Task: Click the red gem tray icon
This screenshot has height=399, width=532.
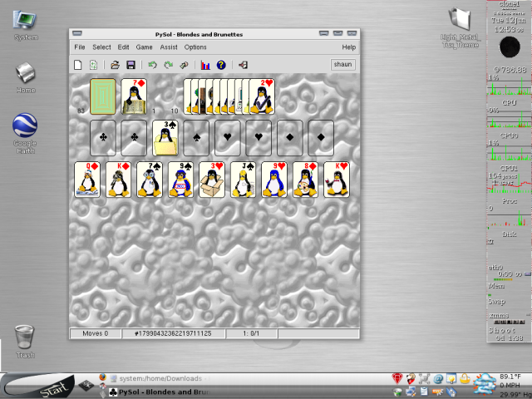Action: [397, 378]
